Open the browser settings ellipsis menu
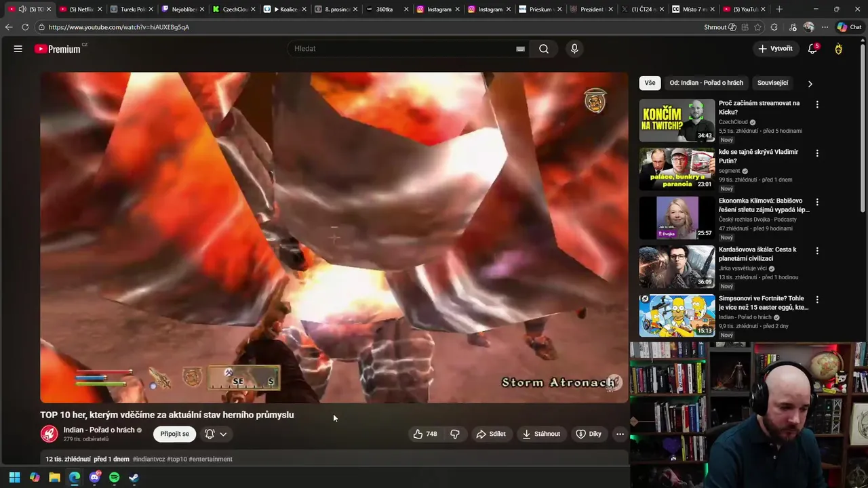The height and width of the screenshot is (488, 868). coord(825,27)
